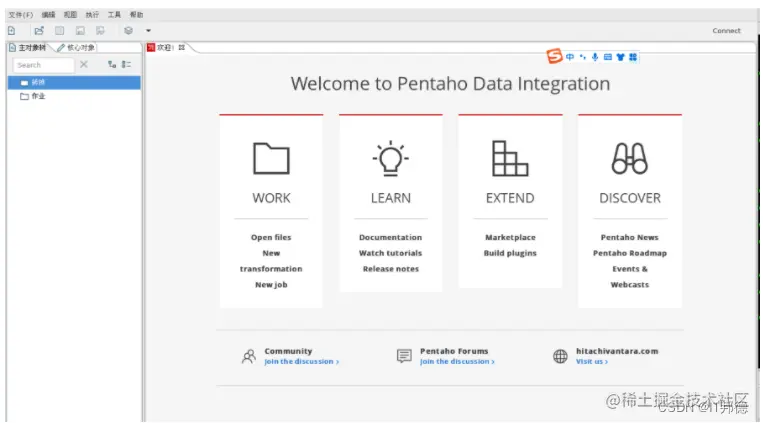763x423 pixels.
Task: Open the 帮助 menu
Action: pos(137,15)
